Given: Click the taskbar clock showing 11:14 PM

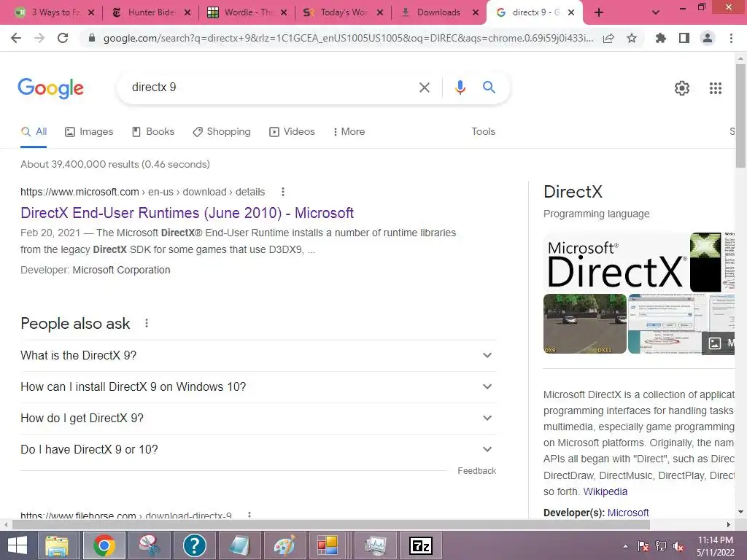Looking at the screenshot, I should click(x=715, y=546).
